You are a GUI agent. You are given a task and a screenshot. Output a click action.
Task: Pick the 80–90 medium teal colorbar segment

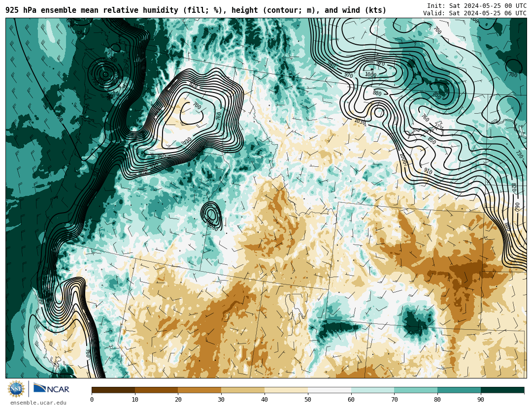pyautogui.click(x=459, y=390)
